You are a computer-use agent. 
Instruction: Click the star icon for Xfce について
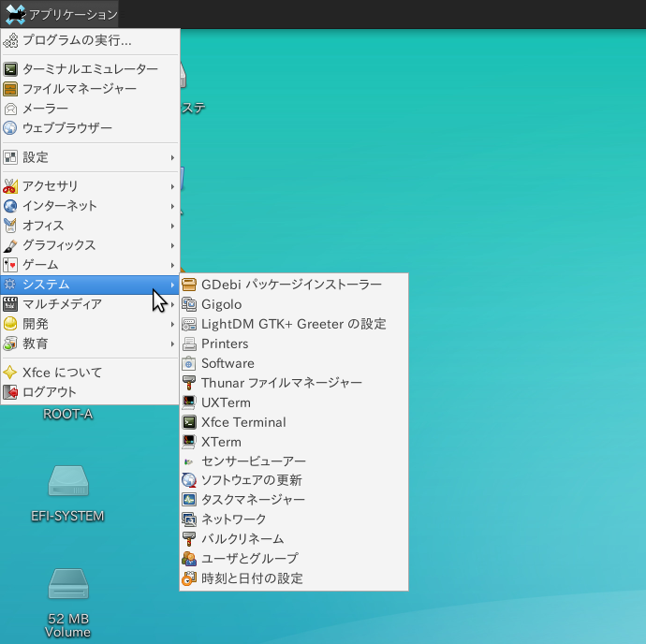(10, 373)
